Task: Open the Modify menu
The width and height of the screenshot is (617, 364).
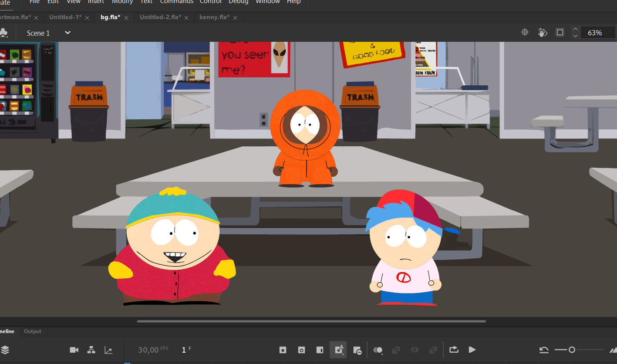Action: pyautogui.click(x=122, y=2)
